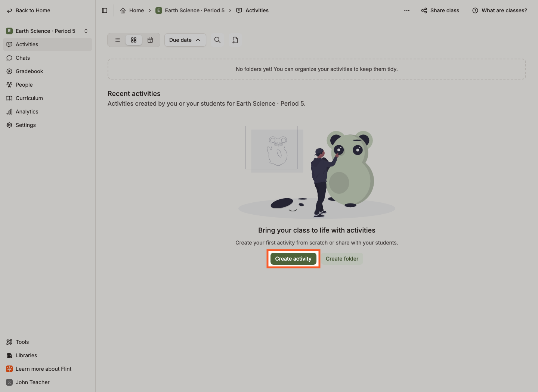Open Analytics in the sidebar
The width and height of the screenshot is (538, 392).
(47, 112)
